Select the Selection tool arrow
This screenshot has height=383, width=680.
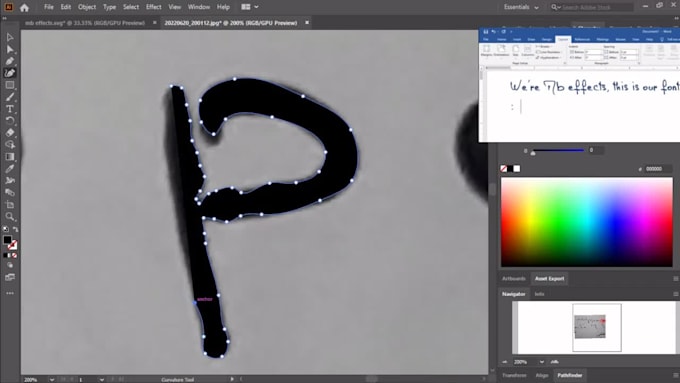(10, 37)
